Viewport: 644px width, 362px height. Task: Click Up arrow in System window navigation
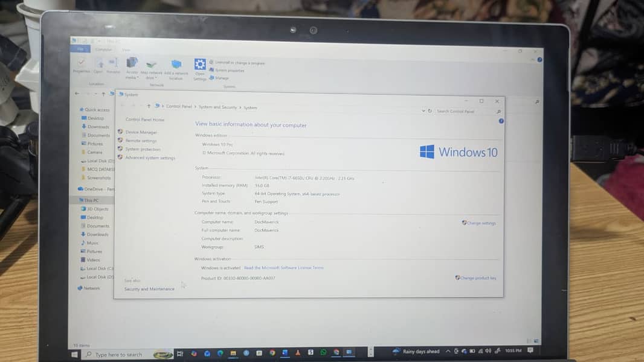(149, 106)
